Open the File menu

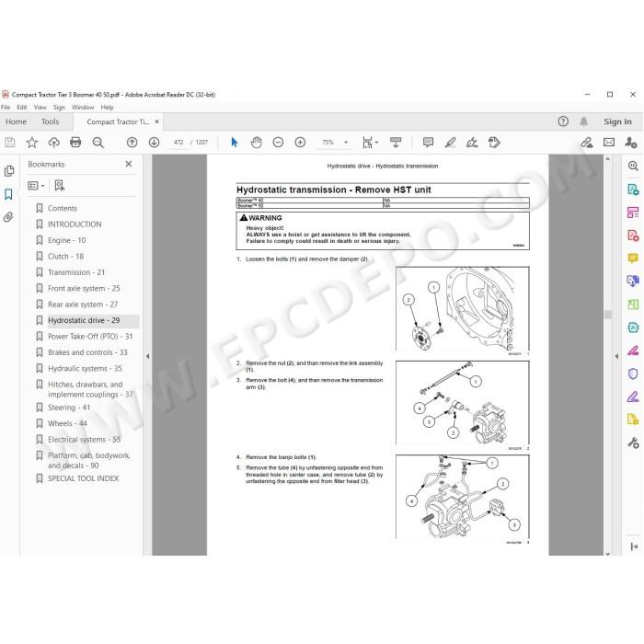pos(6,108)
